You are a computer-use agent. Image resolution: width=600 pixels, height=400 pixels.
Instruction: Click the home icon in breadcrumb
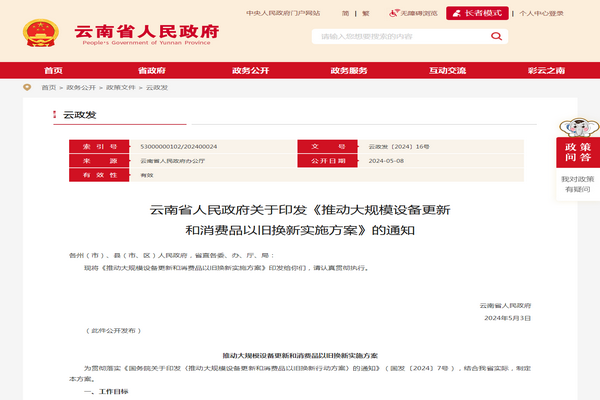click(26, 87)
